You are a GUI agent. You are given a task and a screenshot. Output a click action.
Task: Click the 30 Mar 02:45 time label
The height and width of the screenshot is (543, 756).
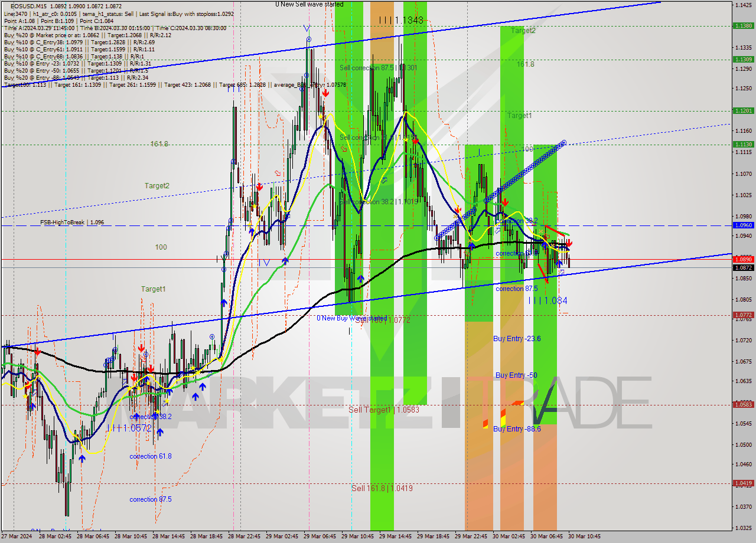pyautogui.click(x=509, y=537)
